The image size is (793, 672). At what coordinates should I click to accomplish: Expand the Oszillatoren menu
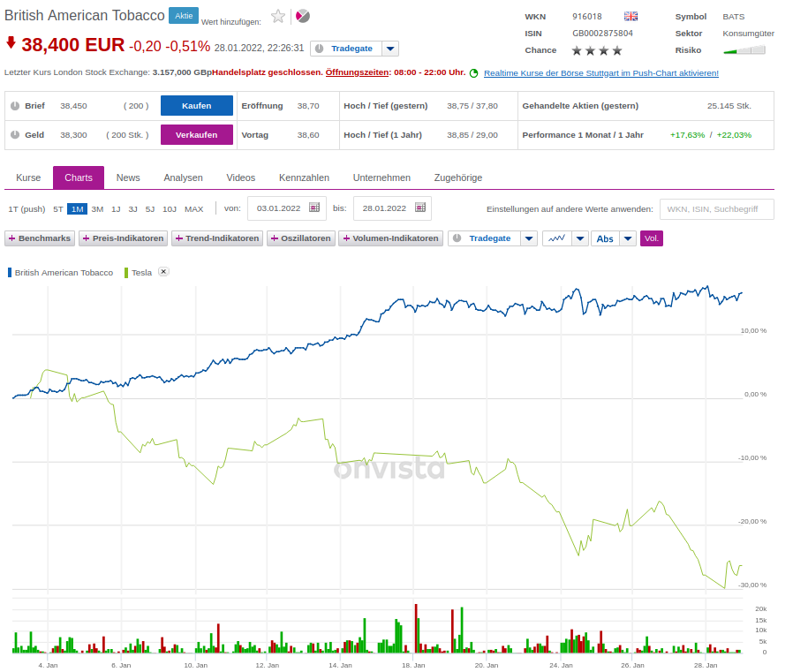click(x=301, y=238)
